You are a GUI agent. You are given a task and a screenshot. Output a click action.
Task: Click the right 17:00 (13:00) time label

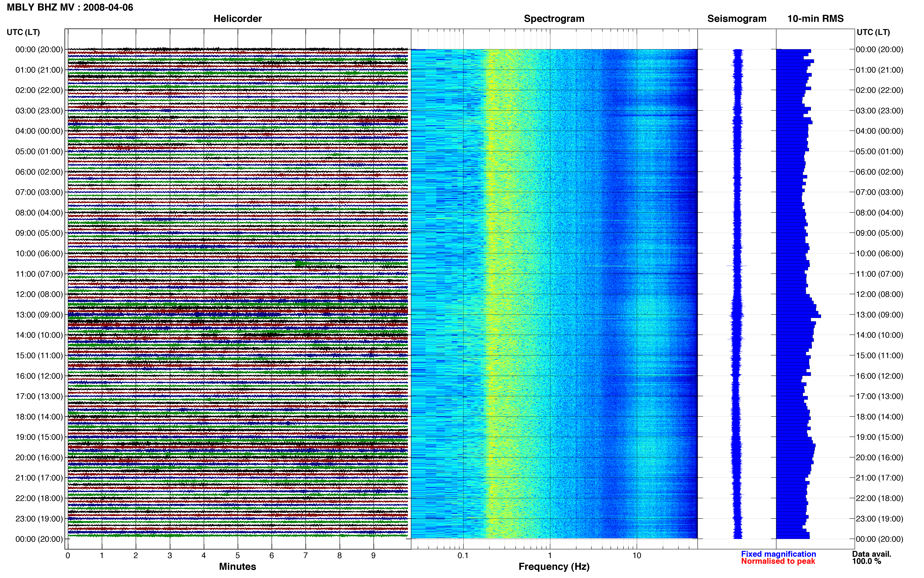pos(879,396)
